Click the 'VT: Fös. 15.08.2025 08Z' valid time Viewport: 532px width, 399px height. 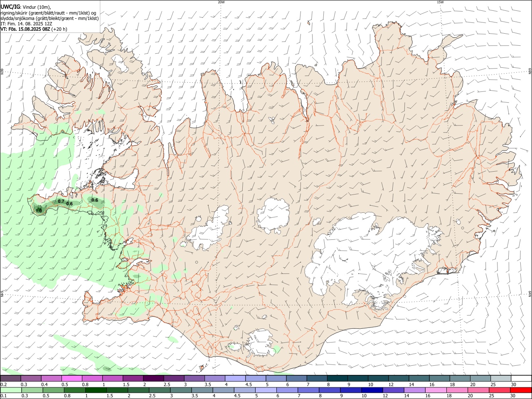tap(25, 29)
